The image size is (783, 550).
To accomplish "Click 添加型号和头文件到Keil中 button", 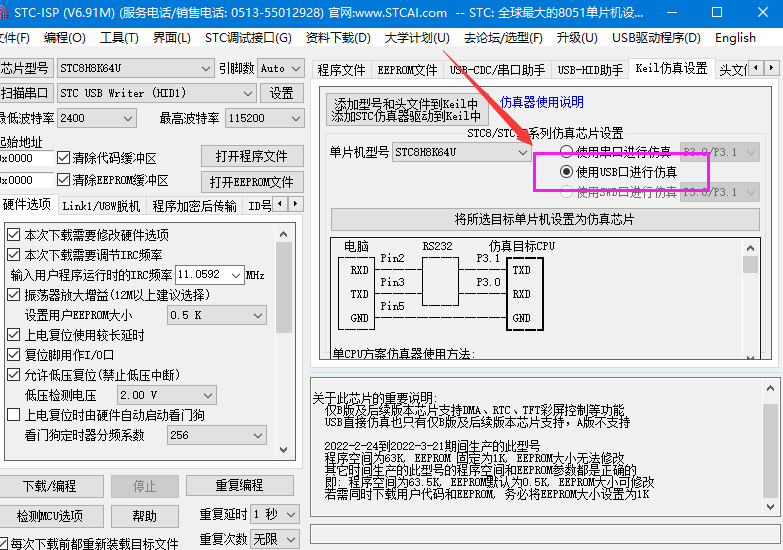I will (406, 109).
